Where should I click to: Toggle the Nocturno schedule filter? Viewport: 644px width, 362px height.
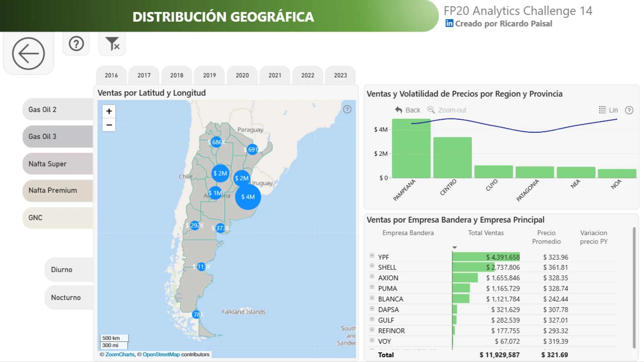[x=69, y=298]
